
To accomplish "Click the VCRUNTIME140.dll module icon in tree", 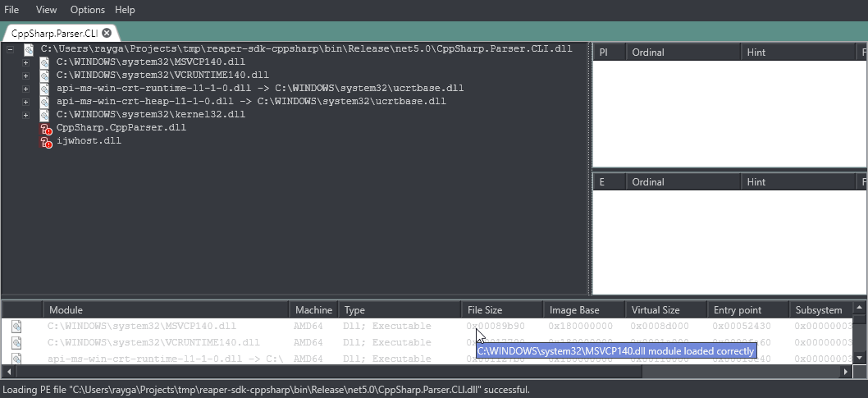I will point(45,75).
